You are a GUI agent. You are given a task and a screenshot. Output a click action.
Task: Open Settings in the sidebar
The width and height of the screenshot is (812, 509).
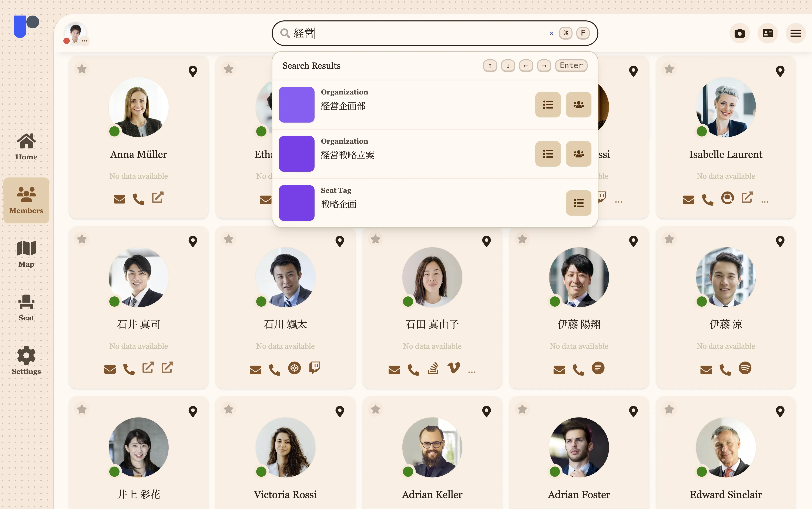[x=26, y=361]
